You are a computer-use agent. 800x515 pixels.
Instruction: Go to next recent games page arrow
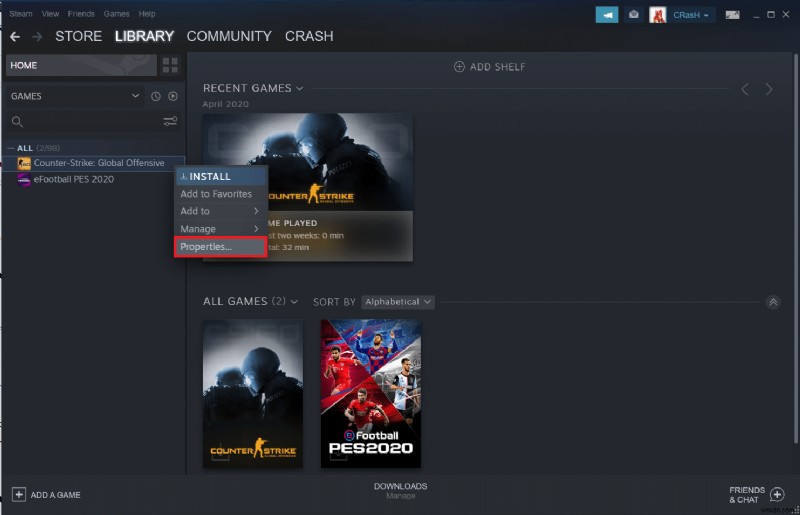[769, 90]
